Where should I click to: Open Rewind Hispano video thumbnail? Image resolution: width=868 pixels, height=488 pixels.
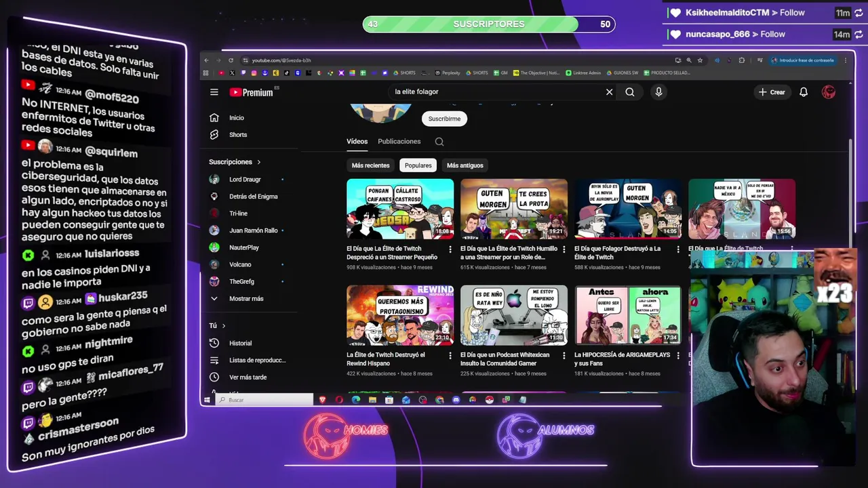coord(400,315)
